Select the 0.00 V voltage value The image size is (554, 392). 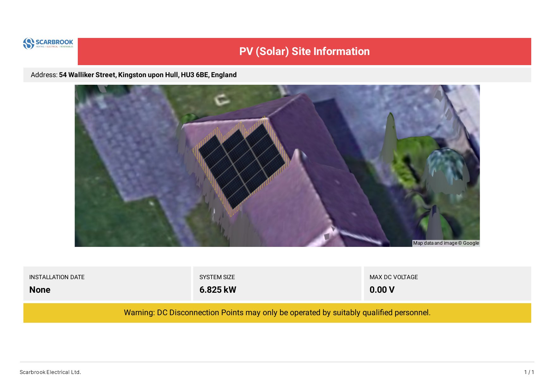click(x=382, y=290)
